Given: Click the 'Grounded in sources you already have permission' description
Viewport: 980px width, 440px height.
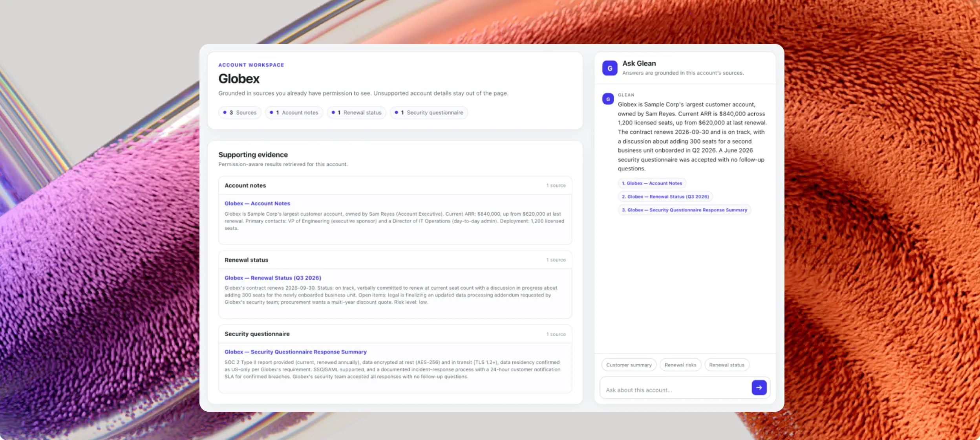Looking at the screenshot, I should coord(363,93).
